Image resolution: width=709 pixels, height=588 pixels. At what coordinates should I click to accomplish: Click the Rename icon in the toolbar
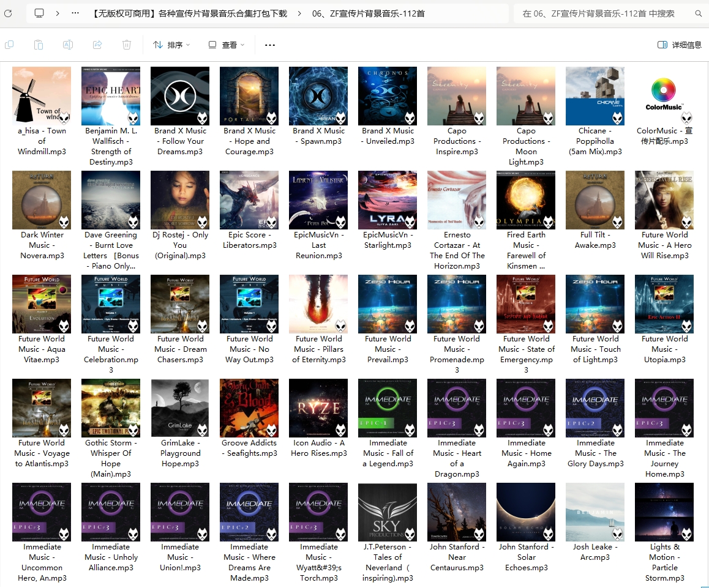[x=68, y=45]
